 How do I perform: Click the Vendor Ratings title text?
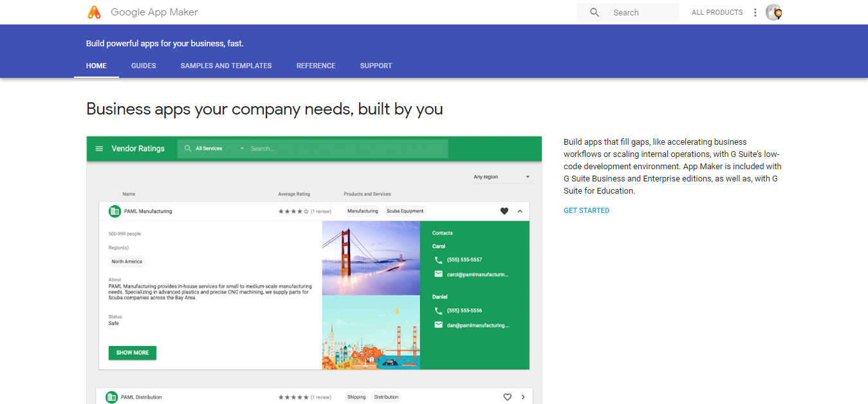coord(138,149)
